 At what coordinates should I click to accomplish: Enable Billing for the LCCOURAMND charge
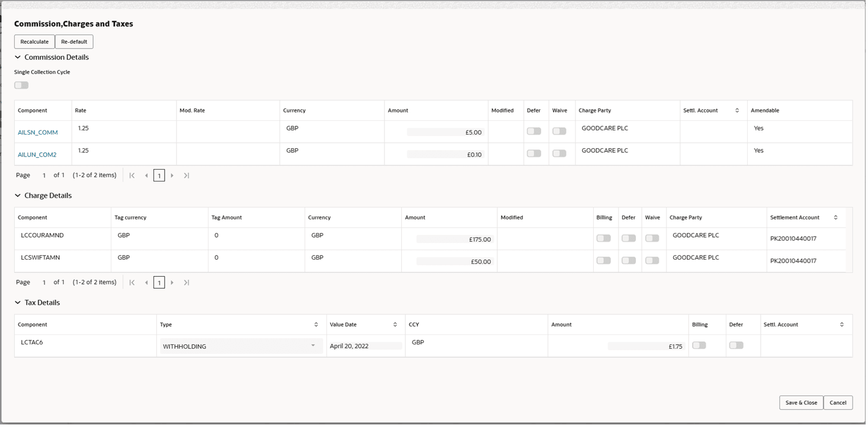[x=604, y=237]
